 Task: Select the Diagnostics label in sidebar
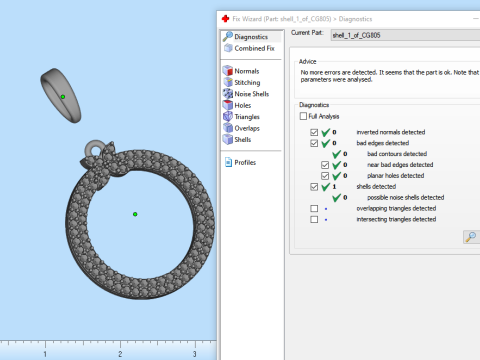click(x=251, y=37)
